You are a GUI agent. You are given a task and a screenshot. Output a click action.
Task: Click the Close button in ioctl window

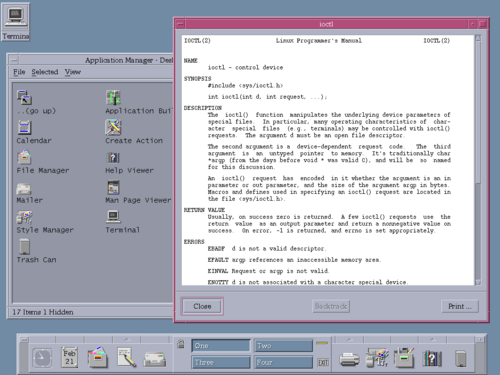pyautogui.click(x=202, y=306)
